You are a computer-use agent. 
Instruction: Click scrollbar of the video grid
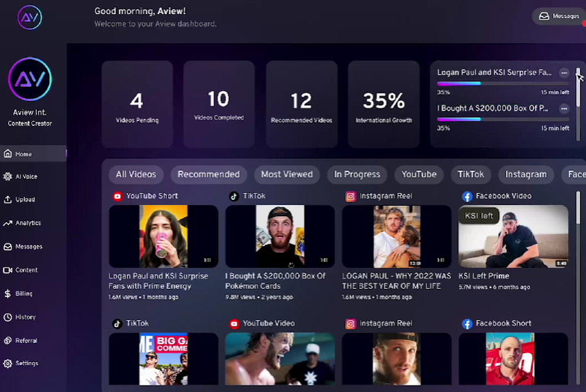(x=578, y=288)
